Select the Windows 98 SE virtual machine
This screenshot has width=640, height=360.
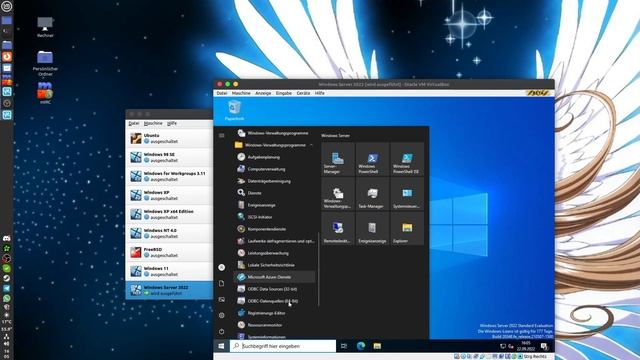coord(169,157)
